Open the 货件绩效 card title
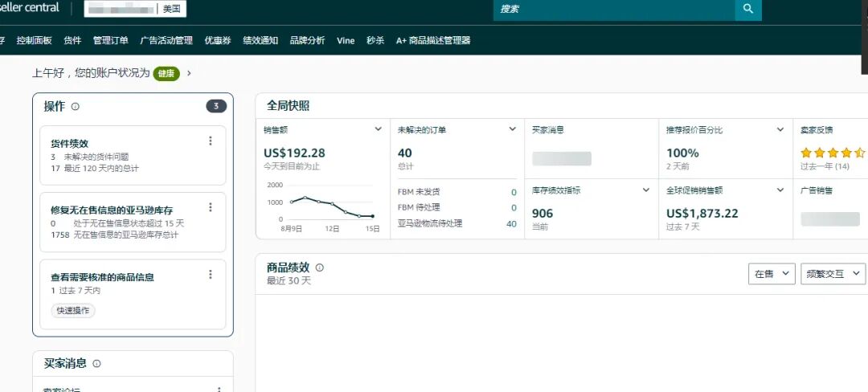868x392 pixels. pos(69,144)
